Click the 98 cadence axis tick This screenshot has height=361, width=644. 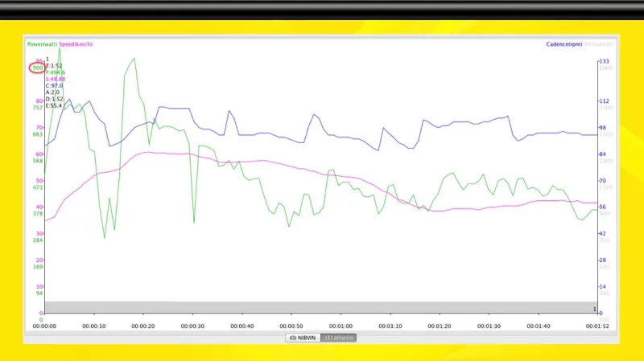point(602,128)
